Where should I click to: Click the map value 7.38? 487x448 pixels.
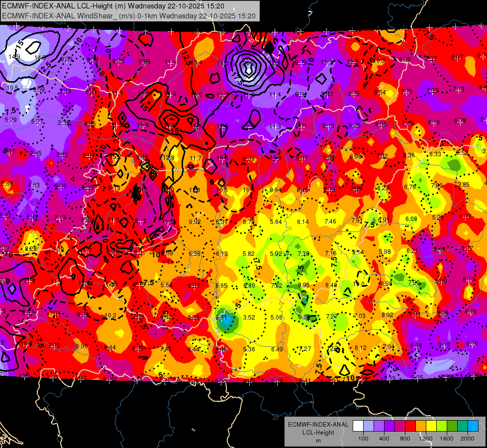pyautogui.click(x=303, y=254)
